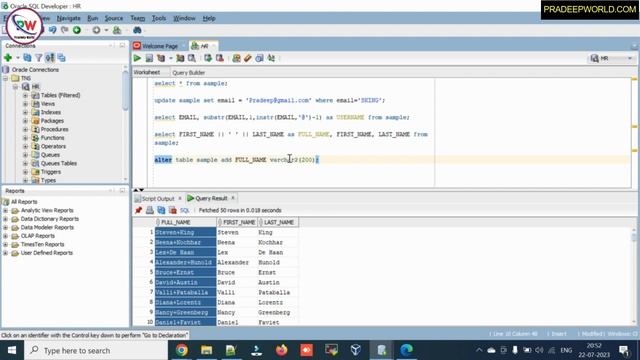Expand the Views node
This screenshot has width=640, height=360.
[x=25, y=104]
